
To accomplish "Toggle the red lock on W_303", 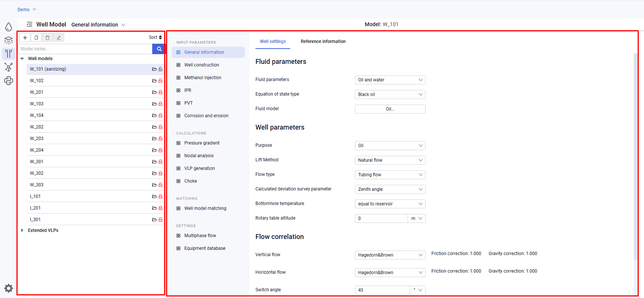I will [x=160, y=185].
